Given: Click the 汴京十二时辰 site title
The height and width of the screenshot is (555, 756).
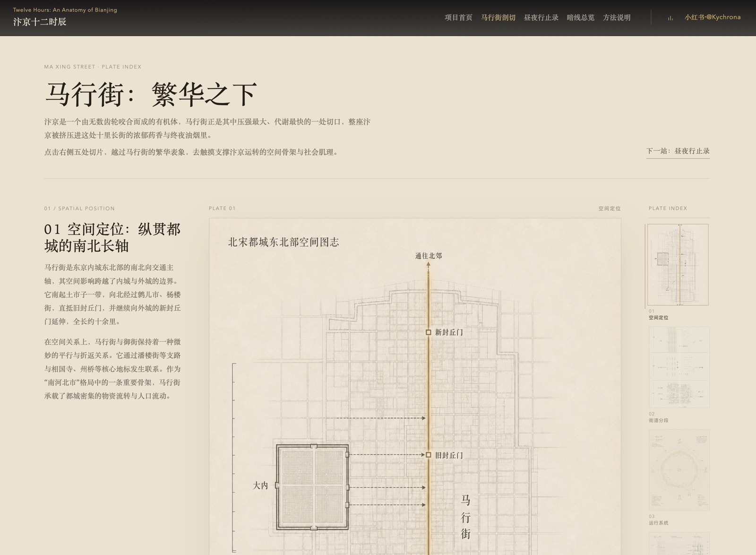Looking at the screenshot, I should coord(40,22).
